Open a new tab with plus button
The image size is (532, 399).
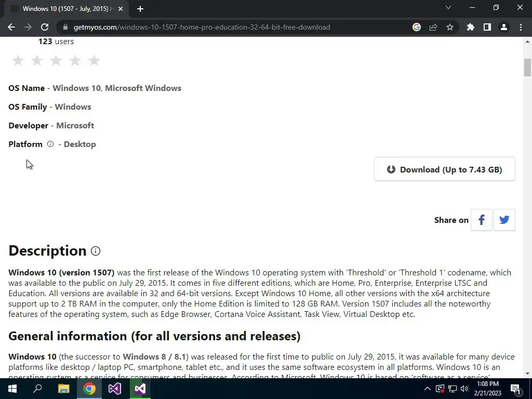pos(140,9)
